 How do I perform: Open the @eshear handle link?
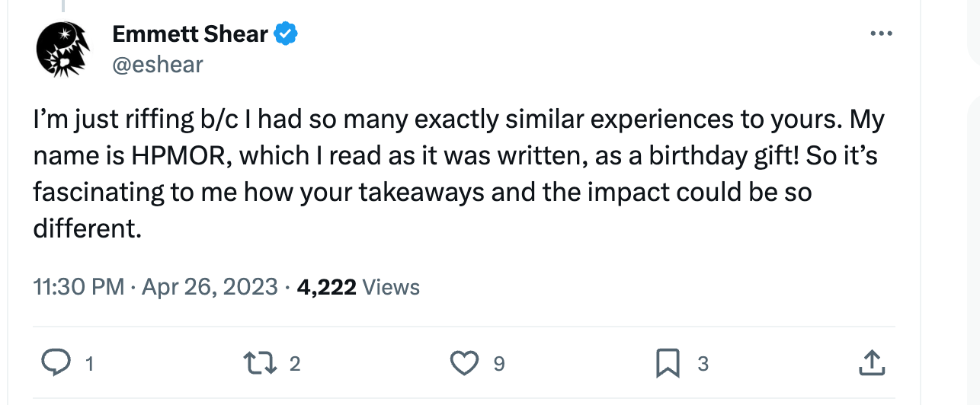coord(158,64)
